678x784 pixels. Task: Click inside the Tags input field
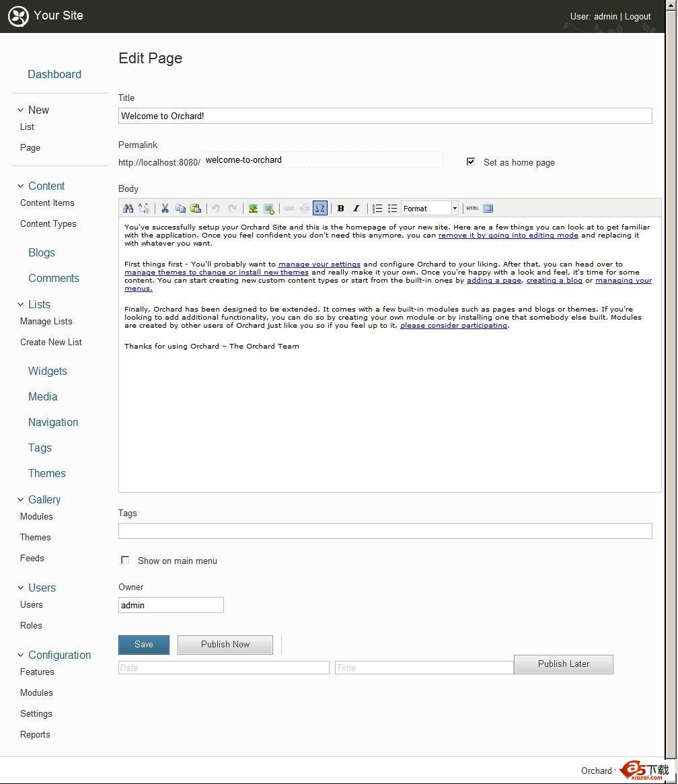coord(385,531)
